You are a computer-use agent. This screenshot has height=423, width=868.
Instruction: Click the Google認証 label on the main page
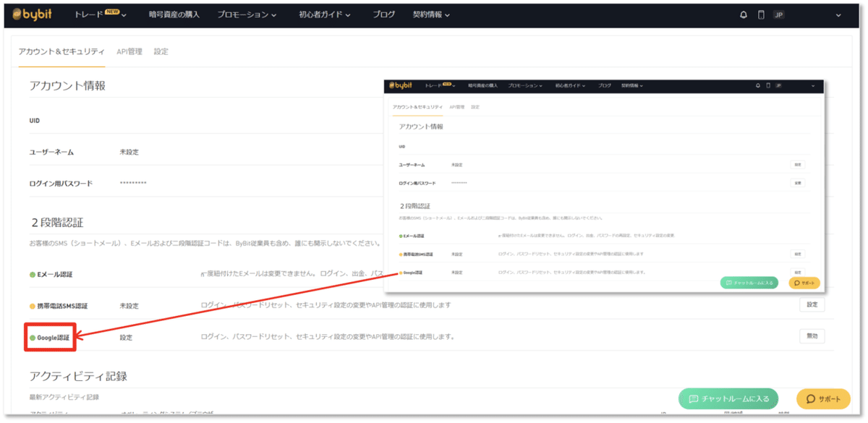pos(54,337)
